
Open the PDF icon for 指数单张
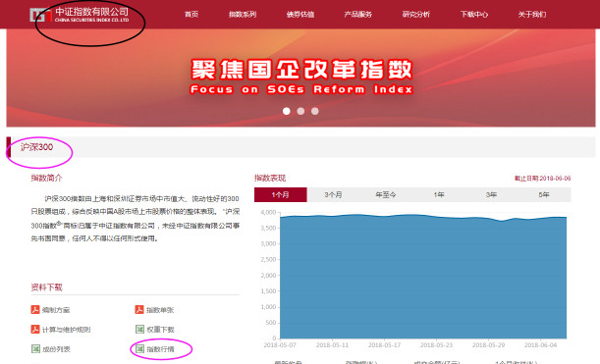[x=139, y=309]
